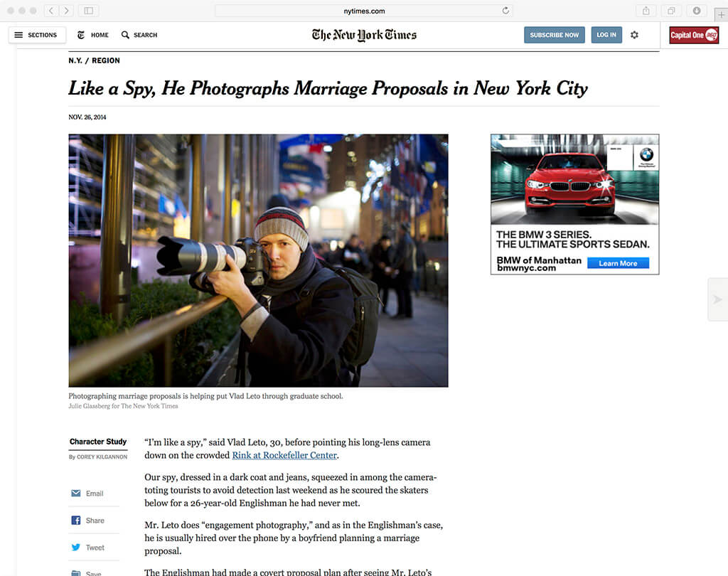The image size is (728, 576).
Task: Show all tabs overview icon
Action: tap(671, 10)
